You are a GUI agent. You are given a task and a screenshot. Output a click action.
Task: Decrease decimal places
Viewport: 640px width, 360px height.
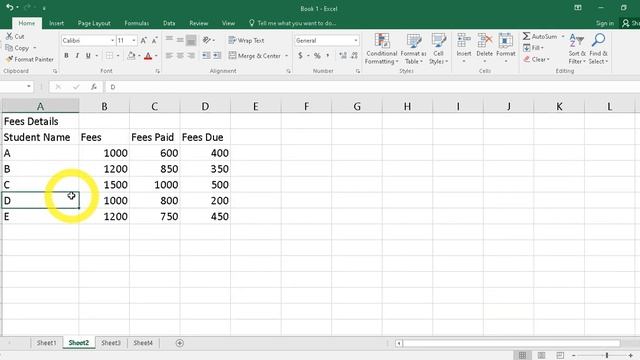tap(354, 56)
